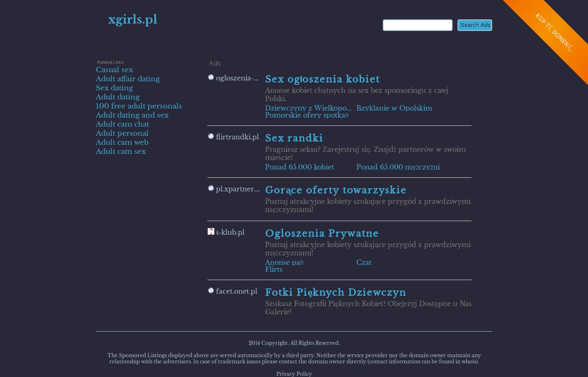Click the Search Ads button
Screen dimensions: 588x377
click(x=475, y=25)
